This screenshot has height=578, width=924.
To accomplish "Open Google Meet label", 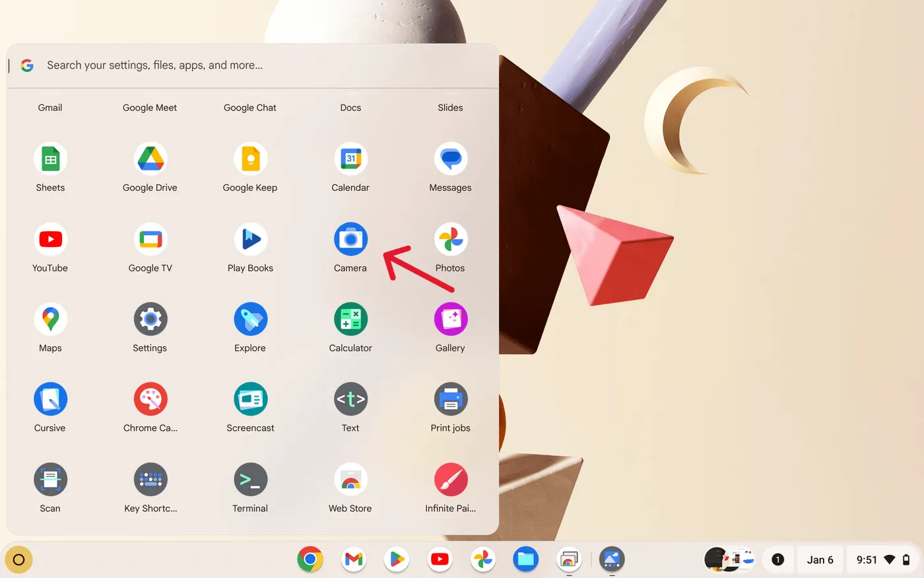I will click(150, 108).
